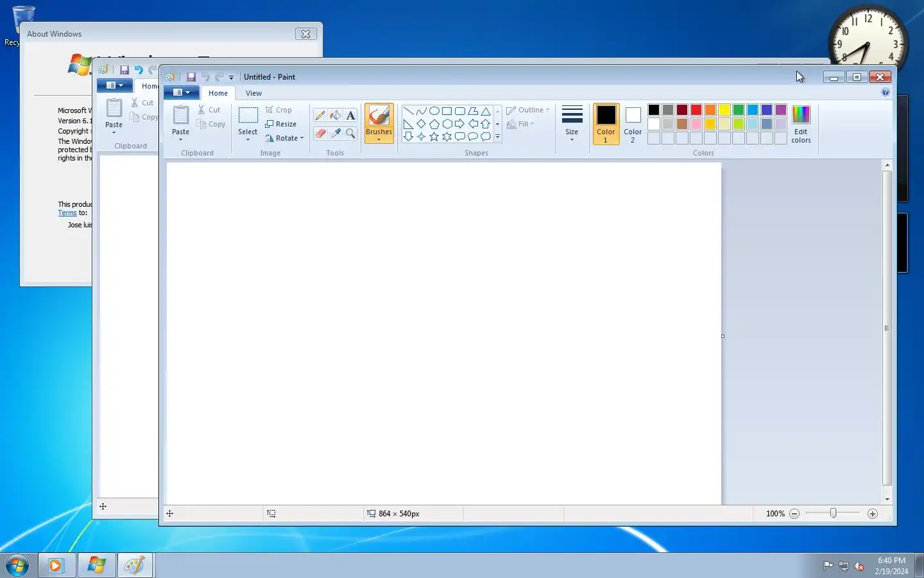Viewport: 924px width, 578px height.
Task: Open the Windows Start menu
Action: click(x=17, y=565)
